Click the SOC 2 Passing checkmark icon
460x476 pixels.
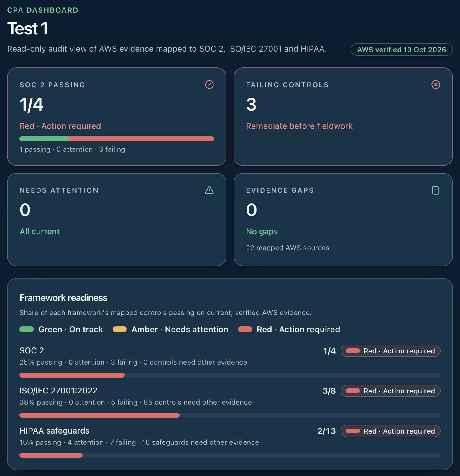(209, 85)
